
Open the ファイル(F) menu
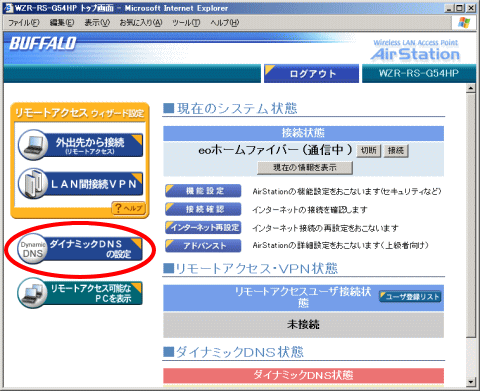tap(23, 23)
